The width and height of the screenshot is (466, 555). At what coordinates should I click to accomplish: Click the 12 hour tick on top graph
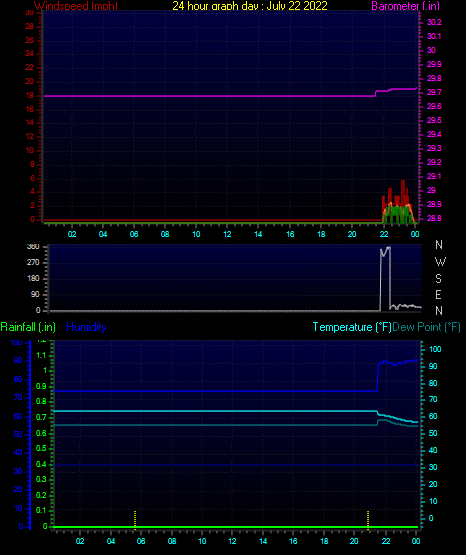pos(227,234)
